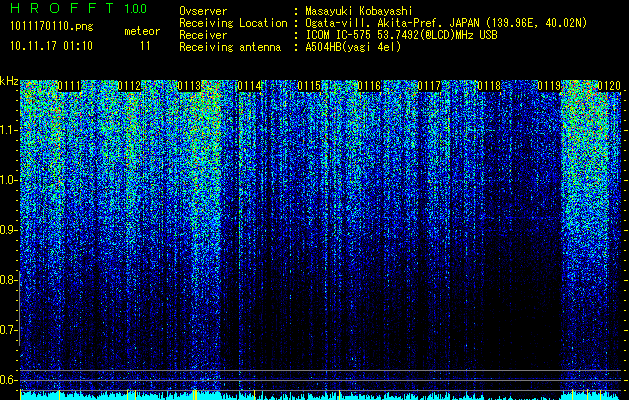Click the date stamp 10.11.17 01:10
This screenshot has width=629, height=400.
click(51, 46)
